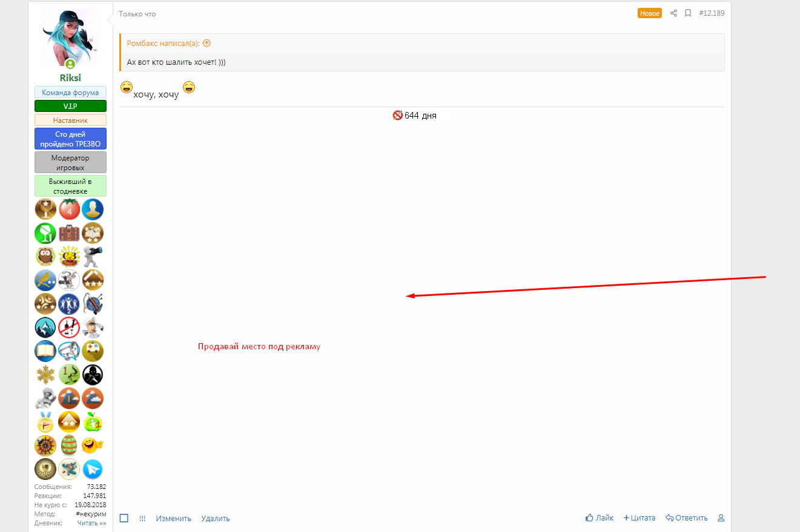Click the blue badge with yellow bird
800x532 pixels.
coord(45,280)
